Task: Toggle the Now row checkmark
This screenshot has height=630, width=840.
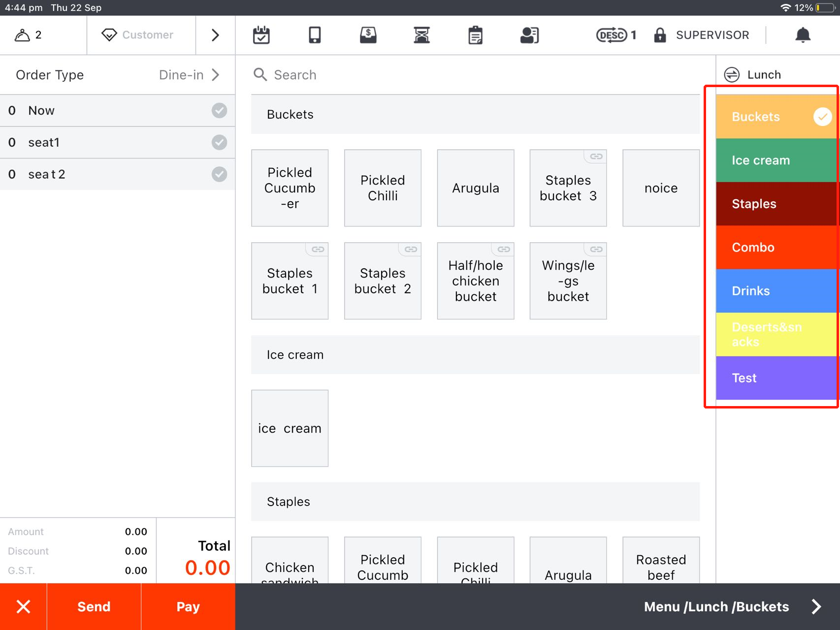Action: pyautogui.click(x=219, y=110)
